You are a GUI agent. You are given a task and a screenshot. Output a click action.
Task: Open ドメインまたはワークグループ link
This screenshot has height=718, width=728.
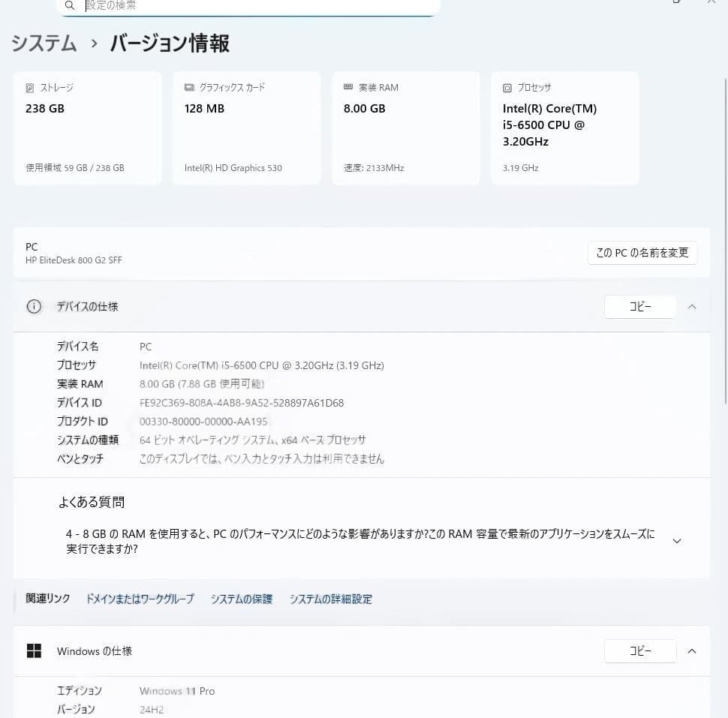click(139, 599)
